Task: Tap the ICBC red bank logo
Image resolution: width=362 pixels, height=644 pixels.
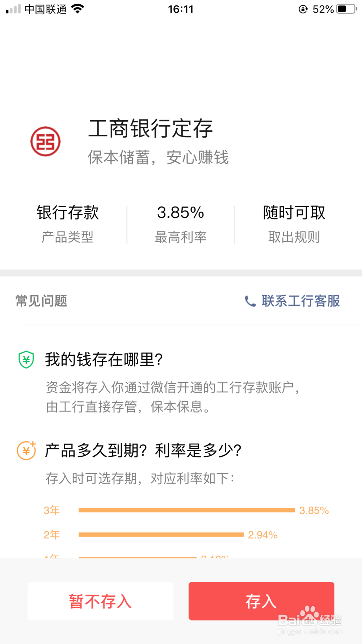Action: coord(45,141)
